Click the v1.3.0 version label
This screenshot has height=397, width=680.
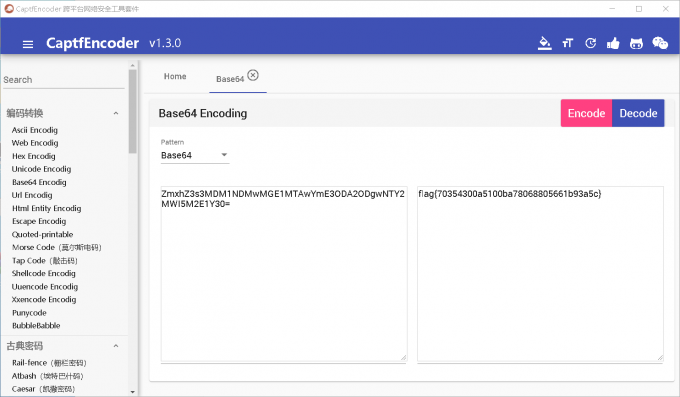pos(165,43)
